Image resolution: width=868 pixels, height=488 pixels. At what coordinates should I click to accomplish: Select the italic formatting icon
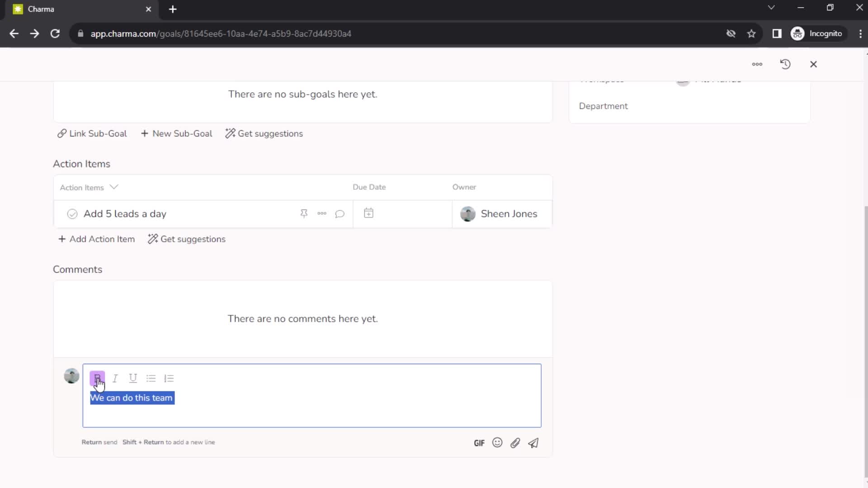(x=114, y=377)
